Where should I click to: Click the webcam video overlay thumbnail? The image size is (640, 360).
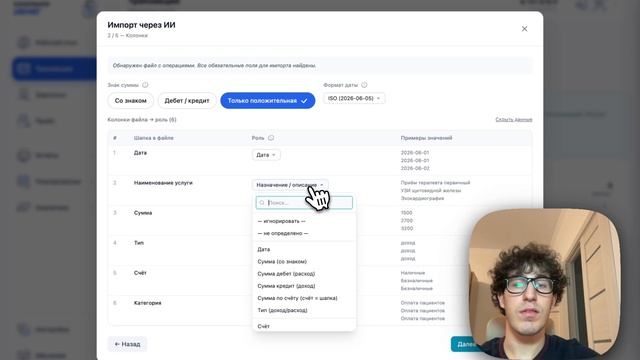tap(545, 284)
